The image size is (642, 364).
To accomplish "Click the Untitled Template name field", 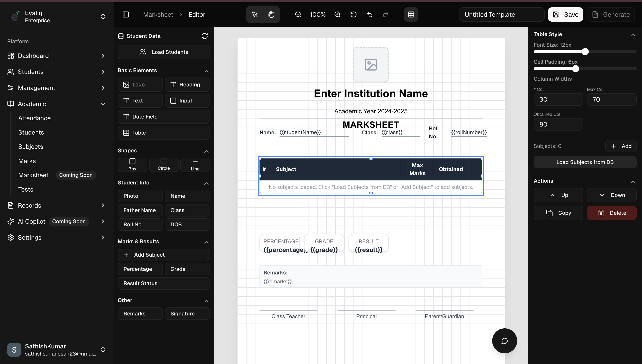I will (501, 14).
